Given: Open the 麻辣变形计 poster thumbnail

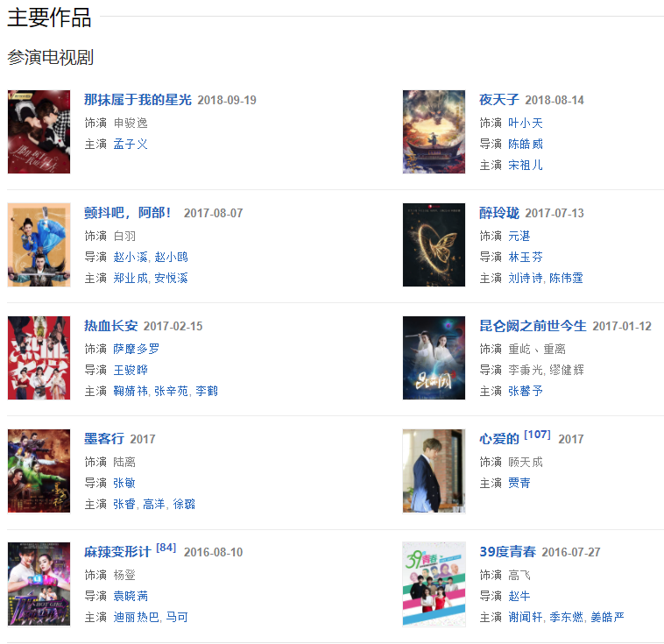Looking at the screenshot, I should [39, 584].
